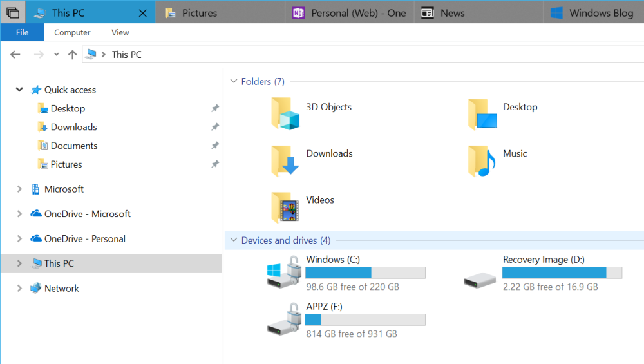Image resolution: width=644 pixels, height=364 pixels.
Task: Select OneDrive - Microsoft in sidebar
Action: pos(88,214)
